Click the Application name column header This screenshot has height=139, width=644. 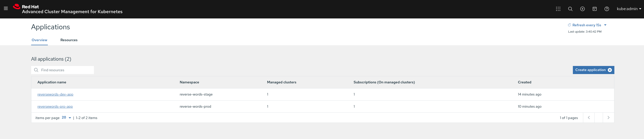tap(52, 82)
